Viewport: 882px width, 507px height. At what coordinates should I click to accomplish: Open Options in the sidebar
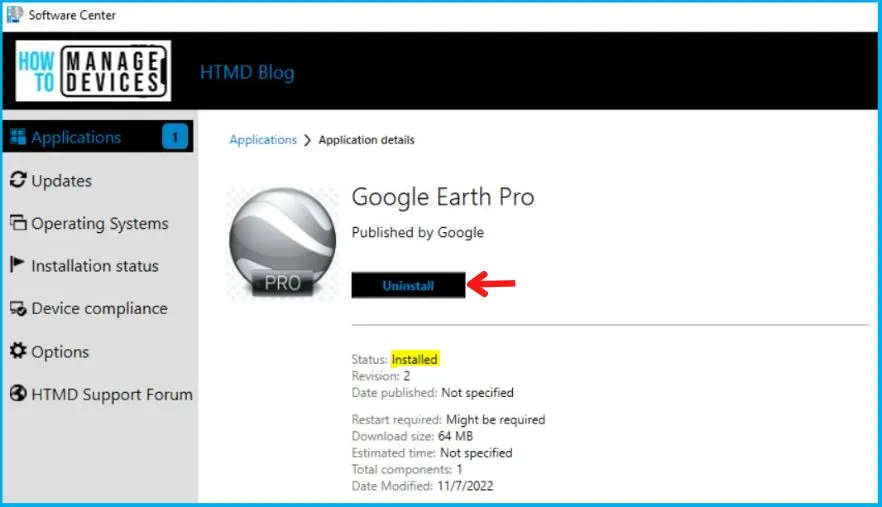click(60, 352)
